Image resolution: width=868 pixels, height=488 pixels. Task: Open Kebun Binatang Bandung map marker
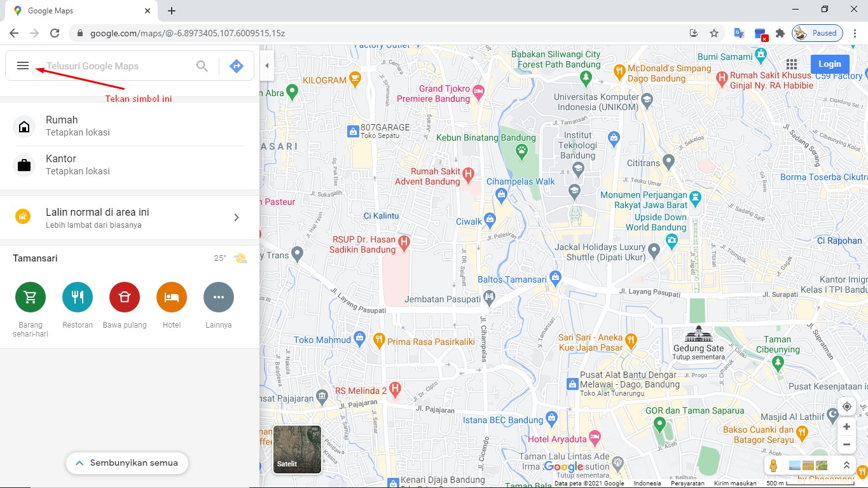[x=521, y=151]
